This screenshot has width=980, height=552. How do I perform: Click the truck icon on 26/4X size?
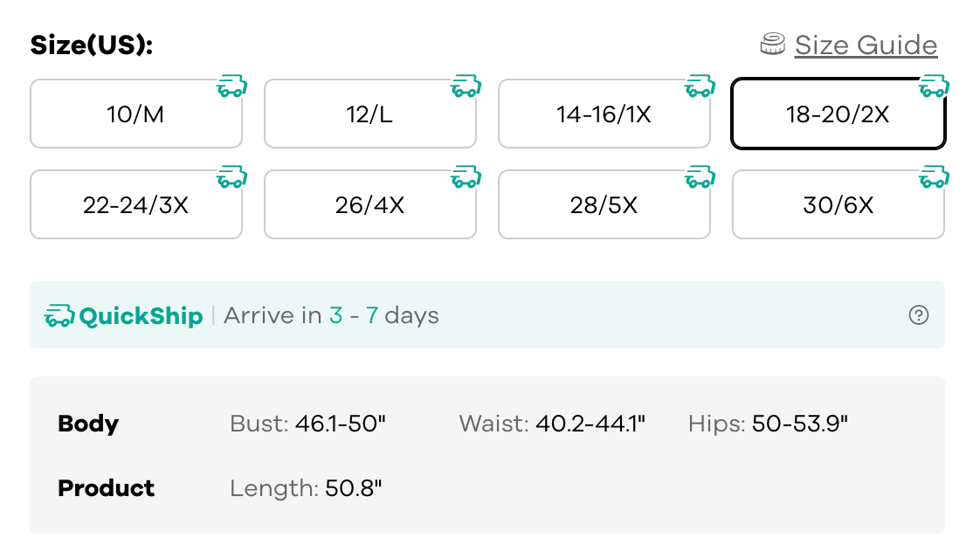click(466, 177)
